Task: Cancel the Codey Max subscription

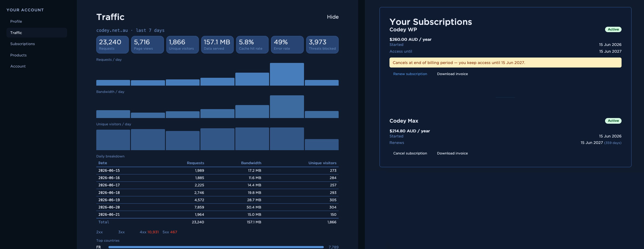Action: pyautogui.click(x=410, y=153)
